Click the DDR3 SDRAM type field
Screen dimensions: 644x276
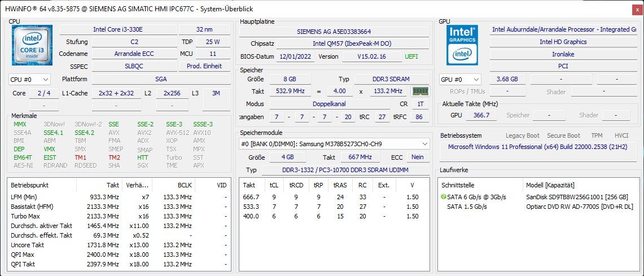(391, 79)
